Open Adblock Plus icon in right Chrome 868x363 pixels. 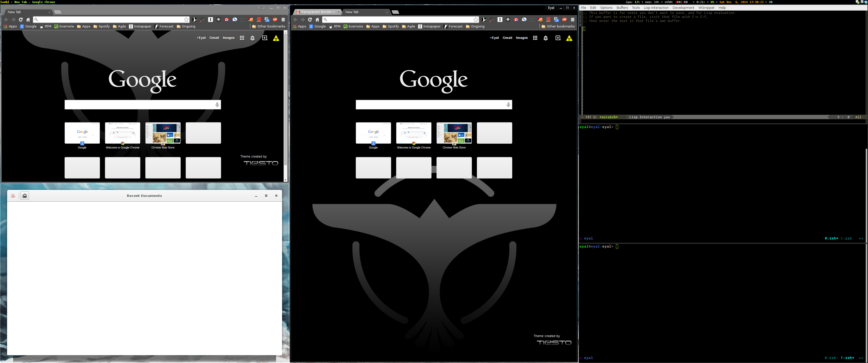coord(565,19)
